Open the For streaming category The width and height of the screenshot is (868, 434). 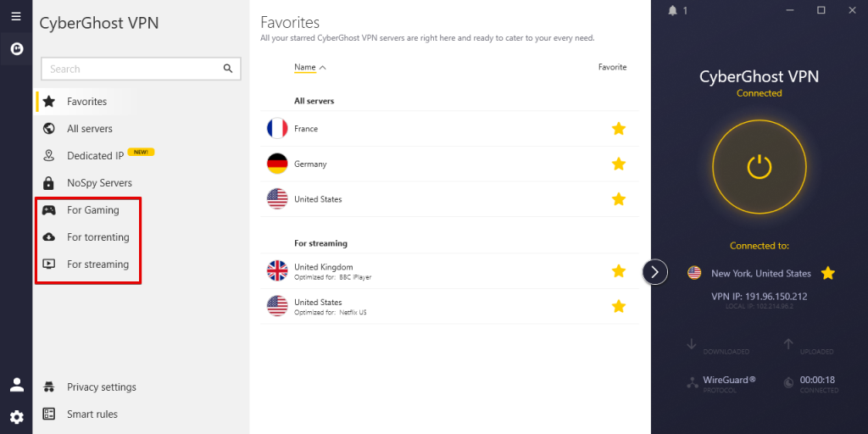[97, 264]
